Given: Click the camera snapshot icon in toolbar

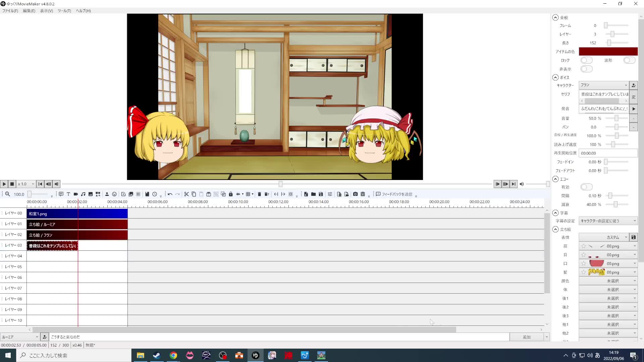Looking at the screenshot, I should [x=355, y=194].
